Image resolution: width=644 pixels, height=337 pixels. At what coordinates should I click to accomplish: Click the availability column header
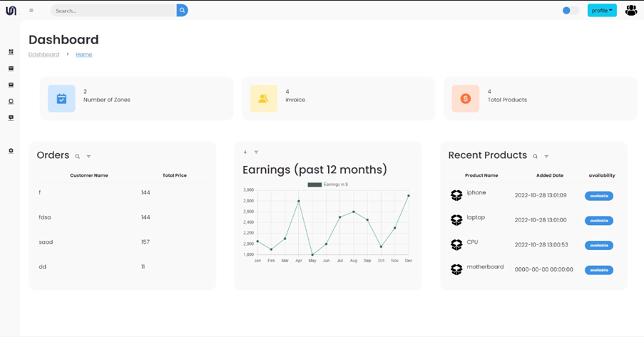602,175
